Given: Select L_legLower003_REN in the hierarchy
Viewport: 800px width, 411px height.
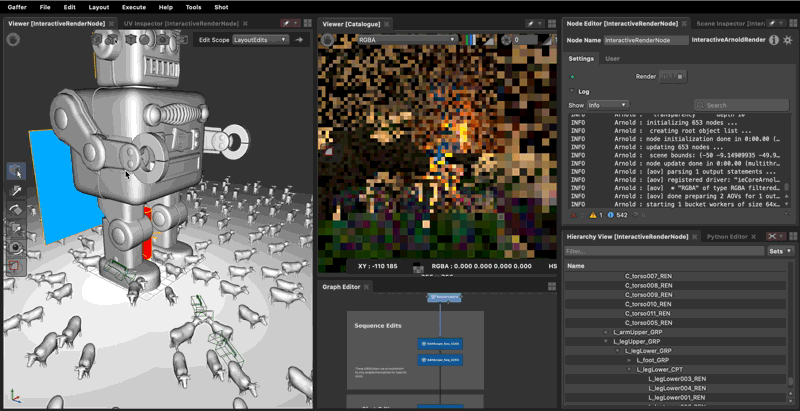Looking at the screenshot, I should pos(676,379).
